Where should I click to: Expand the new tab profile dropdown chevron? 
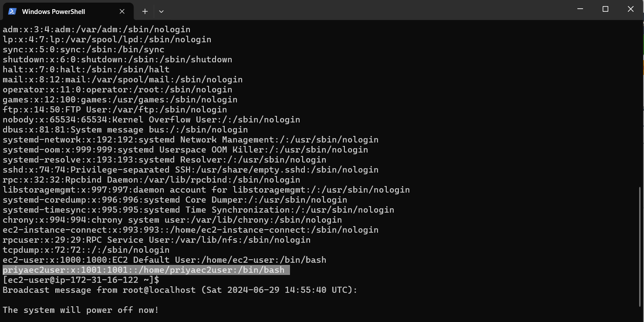pos(161,11)
